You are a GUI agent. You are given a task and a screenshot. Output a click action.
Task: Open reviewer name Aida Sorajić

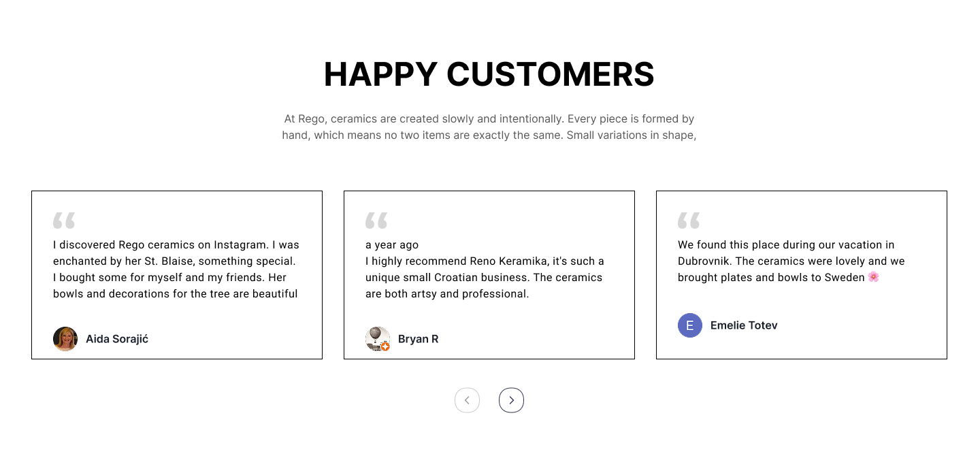[x=117, y=339]
